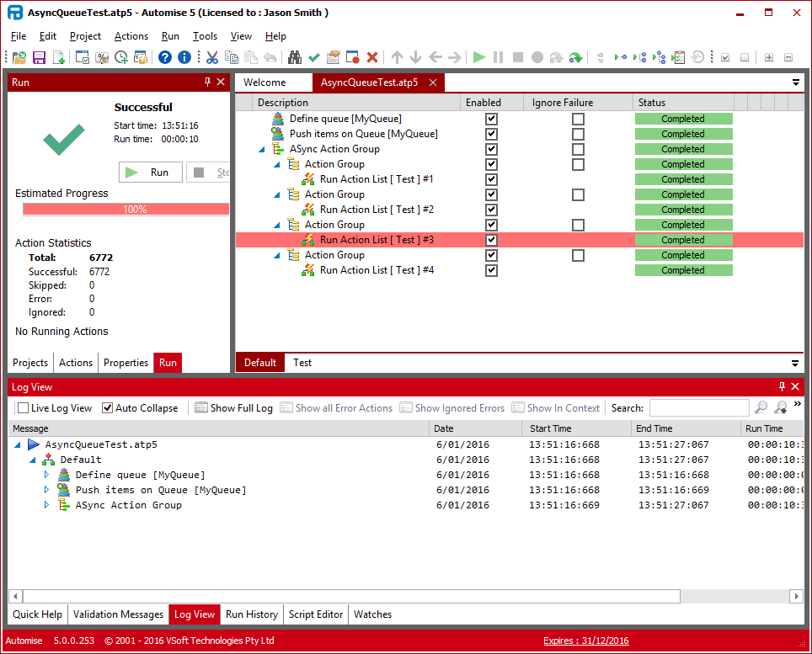Pin the Log View panel with pushpin

point(782,386)
